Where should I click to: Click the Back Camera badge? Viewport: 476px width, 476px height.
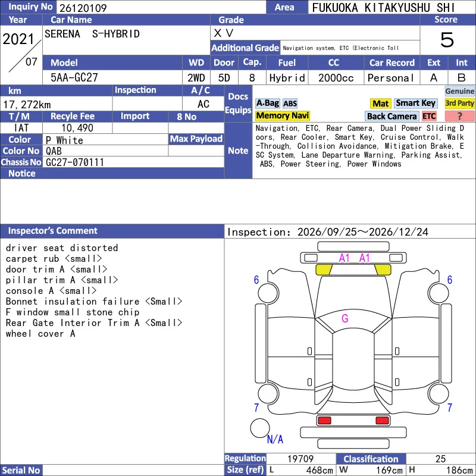point(392,116)
